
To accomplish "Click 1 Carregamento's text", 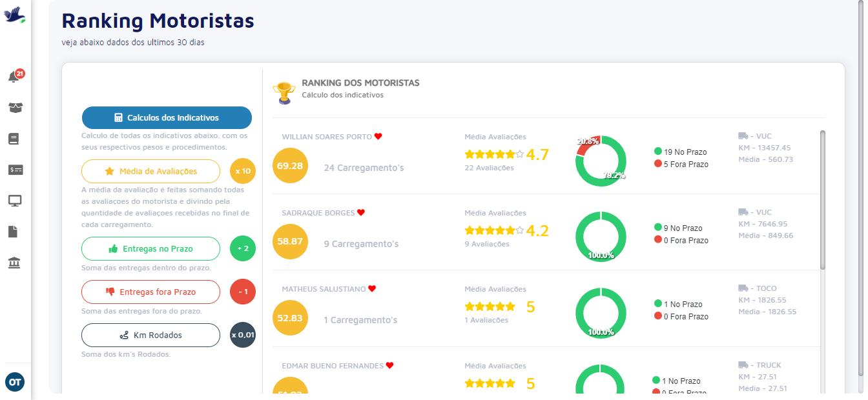I will click(360, 320).
